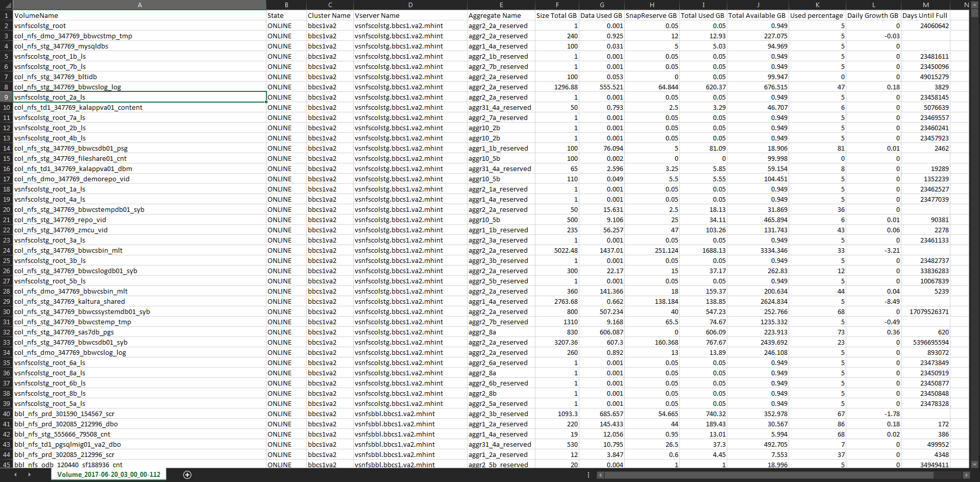Click Daily Growth value -8.49

click(873, 301)
